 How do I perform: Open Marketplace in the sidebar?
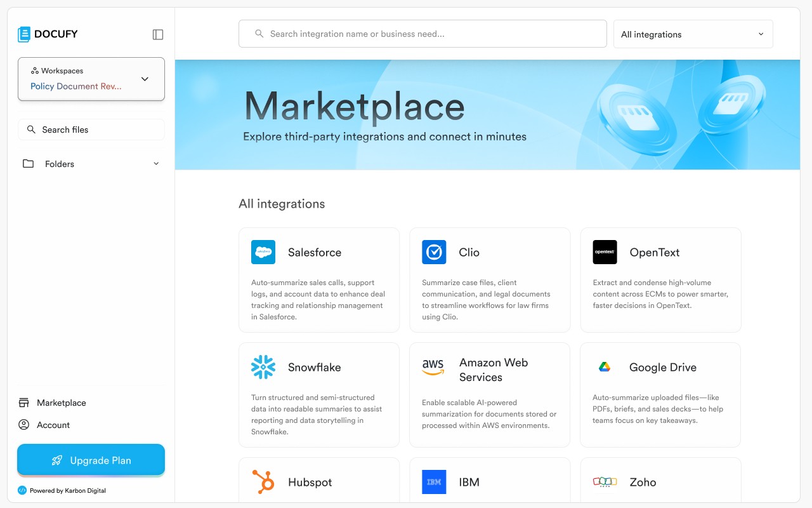tap(62, 403)
